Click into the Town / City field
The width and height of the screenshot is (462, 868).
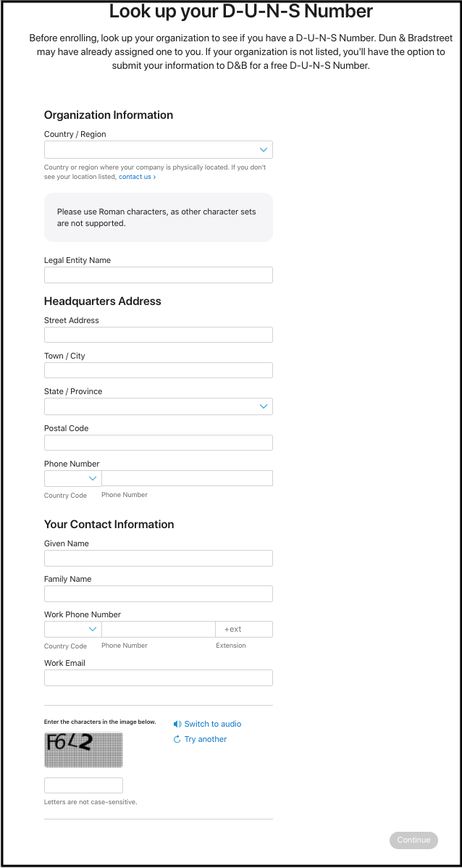(158, 370)
